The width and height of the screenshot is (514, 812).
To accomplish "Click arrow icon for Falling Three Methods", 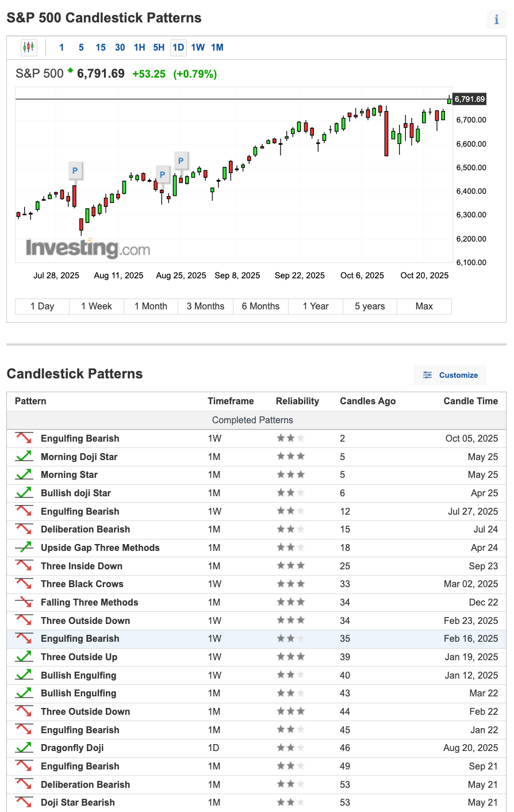I will click(x=24, y=602).
